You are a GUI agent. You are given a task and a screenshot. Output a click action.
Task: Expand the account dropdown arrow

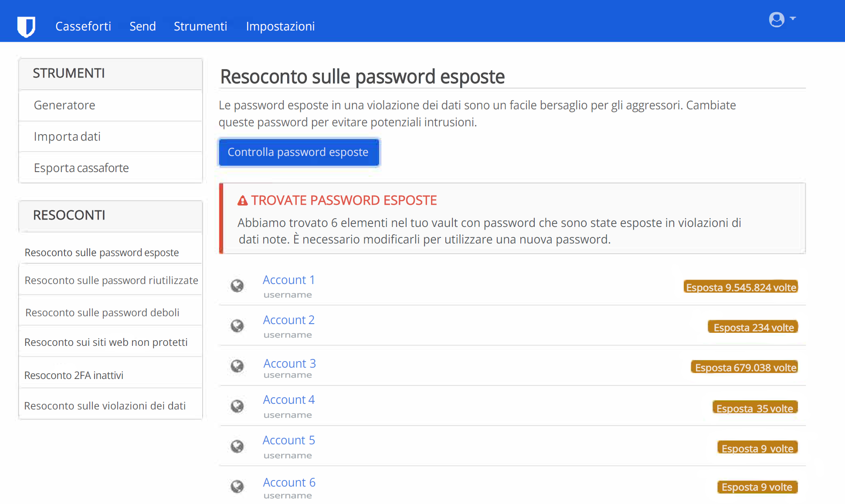[x=793, y=19]
